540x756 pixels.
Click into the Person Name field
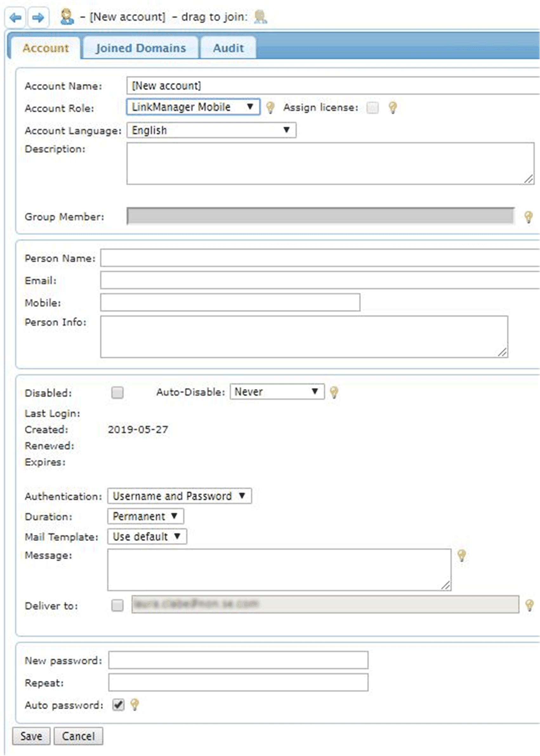pos(319,258)
